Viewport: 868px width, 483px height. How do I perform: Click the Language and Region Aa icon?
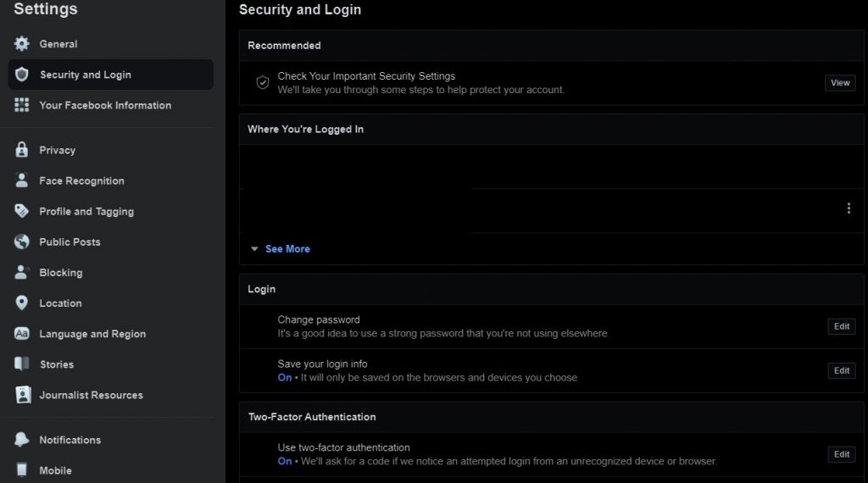click(21, 333)
